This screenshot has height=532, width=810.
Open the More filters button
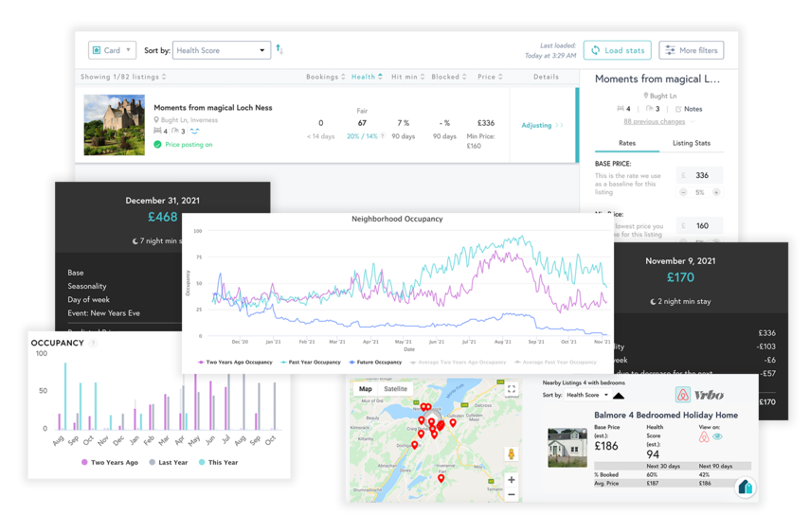pyautogui.click(x=692, y=50)
